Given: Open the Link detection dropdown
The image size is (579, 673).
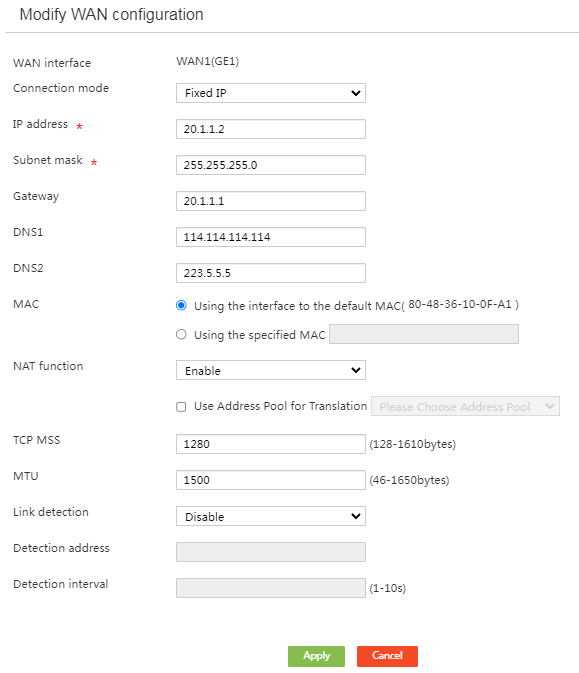Looking at the screenshot, I should [x=271, y=516].
